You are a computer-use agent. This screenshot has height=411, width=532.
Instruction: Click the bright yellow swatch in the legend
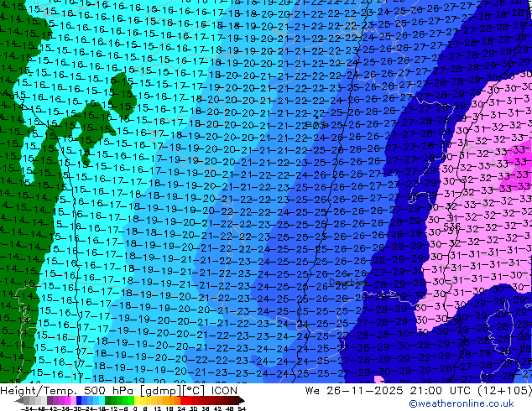[x=138, y=400]
